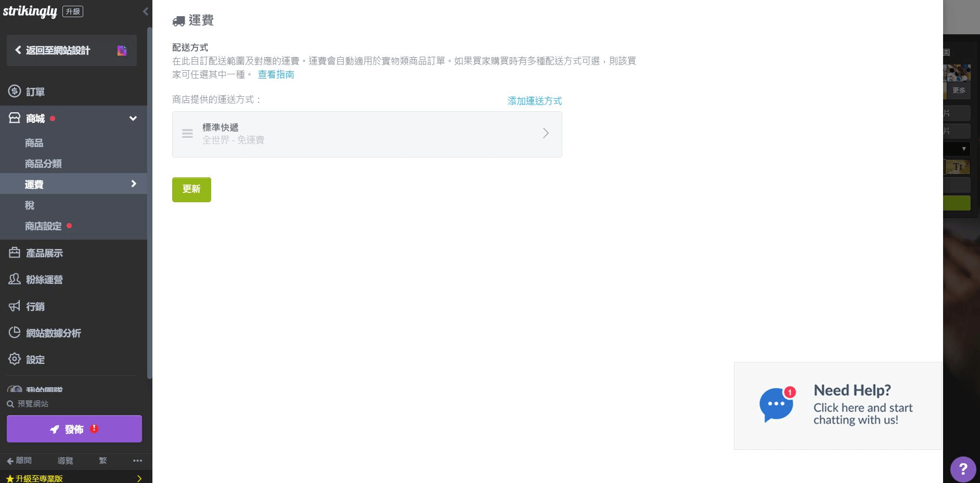Open the Need Help chat bubble icon
This screenshot has width=980, height=483.
(776, 404)
